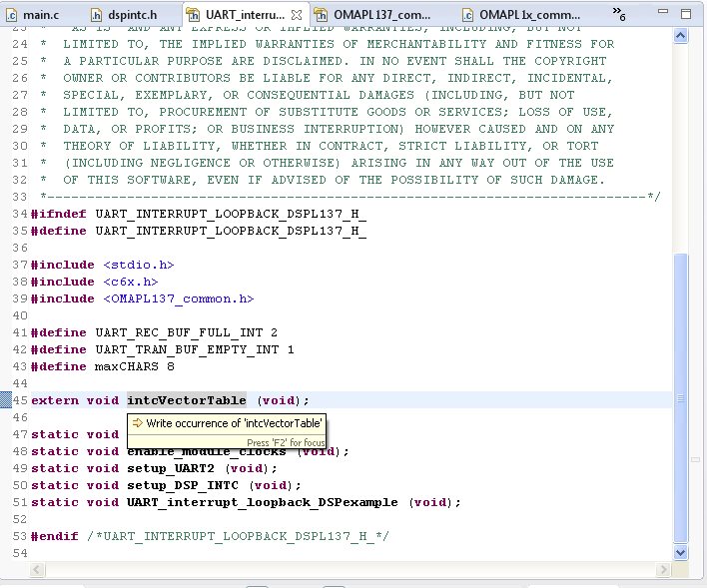Click on '<OMAPL137_common.h>' include

pyautogui.click(x=179, y=298)
